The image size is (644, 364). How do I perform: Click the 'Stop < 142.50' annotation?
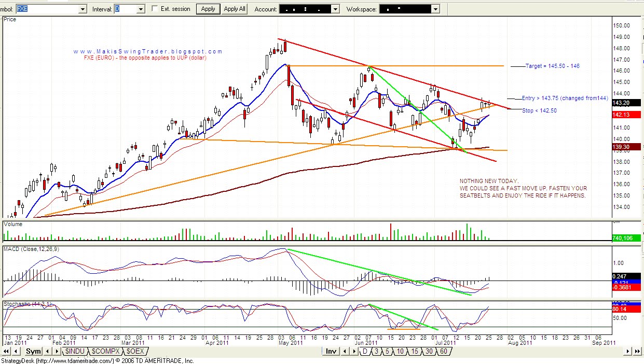pyautogui.click(x=539, y=110)
